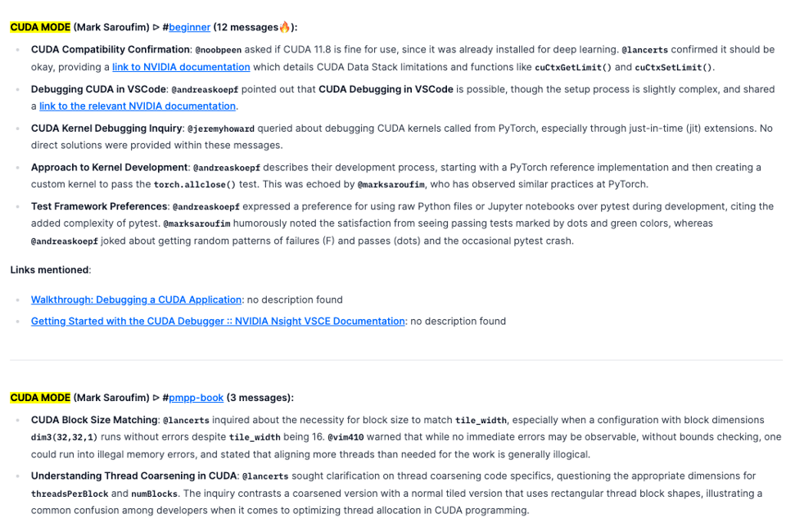
Task: Click the dim3(32,32,1) code snippet
Action: (64, 437)
